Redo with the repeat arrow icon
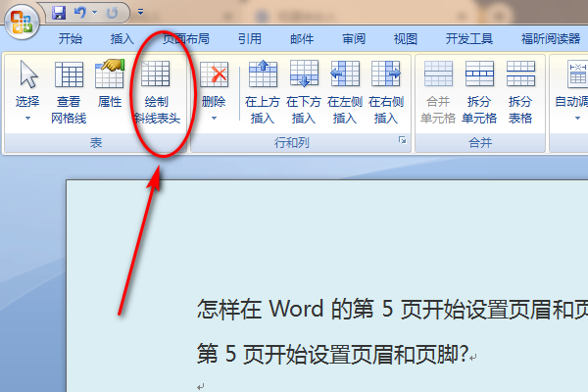This screenshot has width=588, height=392. pos(112,13)
